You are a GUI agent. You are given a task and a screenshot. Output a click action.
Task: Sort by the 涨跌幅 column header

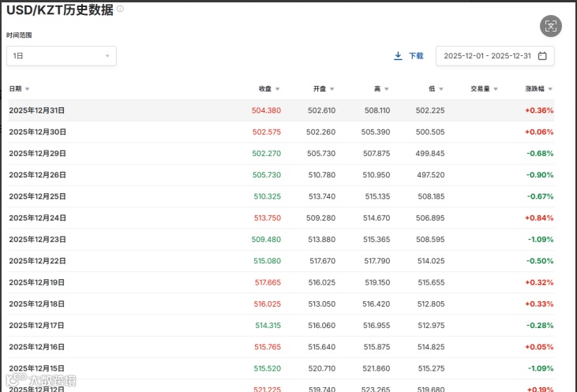(538, 88)
